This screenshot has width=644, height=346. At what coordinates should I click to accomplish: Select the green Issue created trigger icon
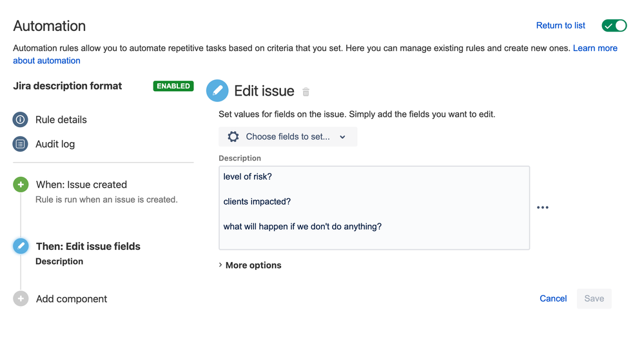[x=21, y=185]
